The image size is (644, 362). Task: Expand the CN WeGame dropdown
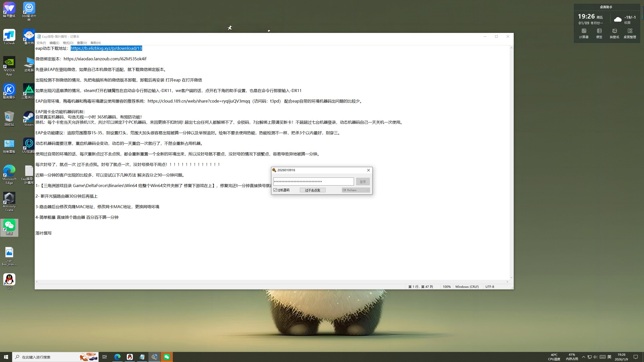[355, 190]
